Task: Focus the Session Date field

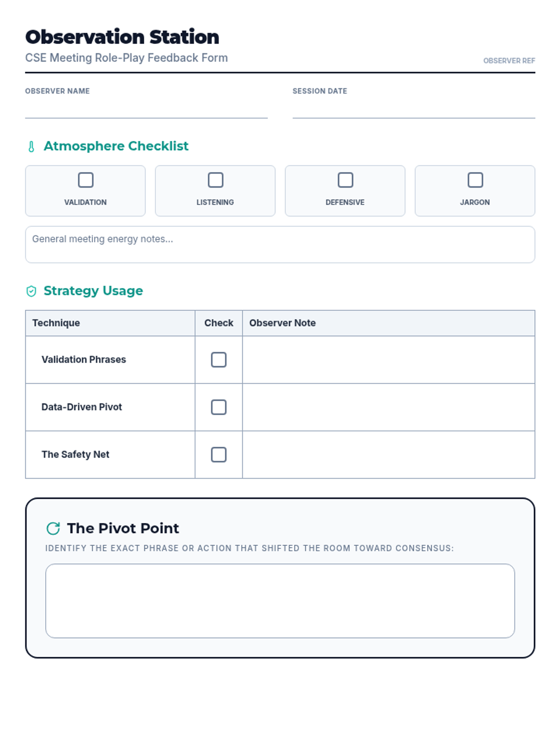Action: (413, 109)
